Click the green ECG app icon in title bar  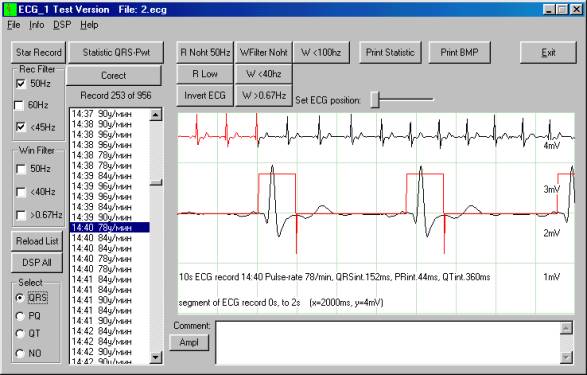click(10, 9)
